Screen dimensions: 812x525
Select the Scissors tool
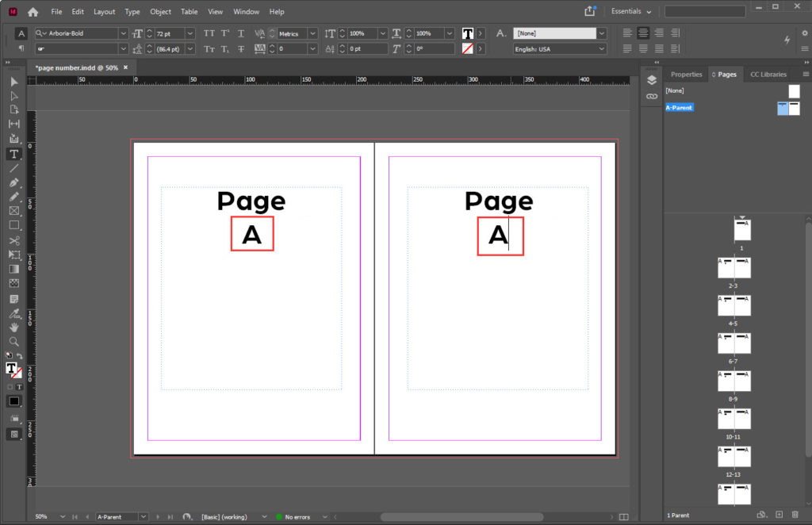click(x=13, y=240)
